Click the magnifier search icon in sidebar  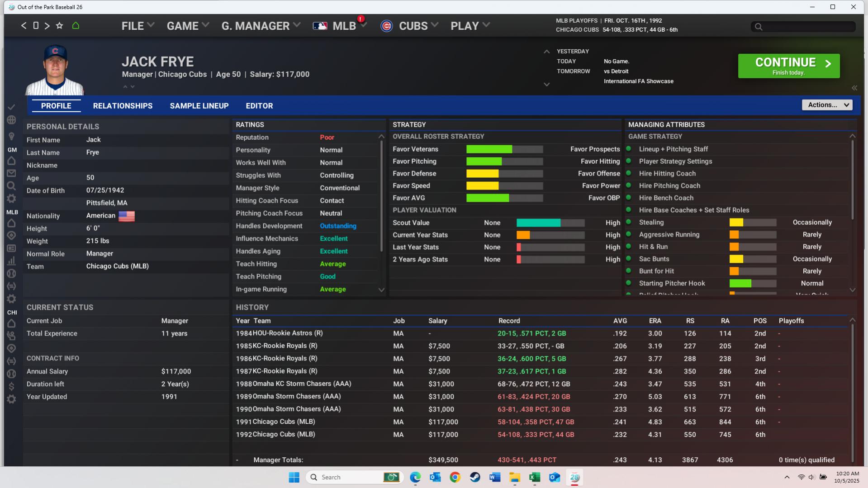[x=12, y=186]
